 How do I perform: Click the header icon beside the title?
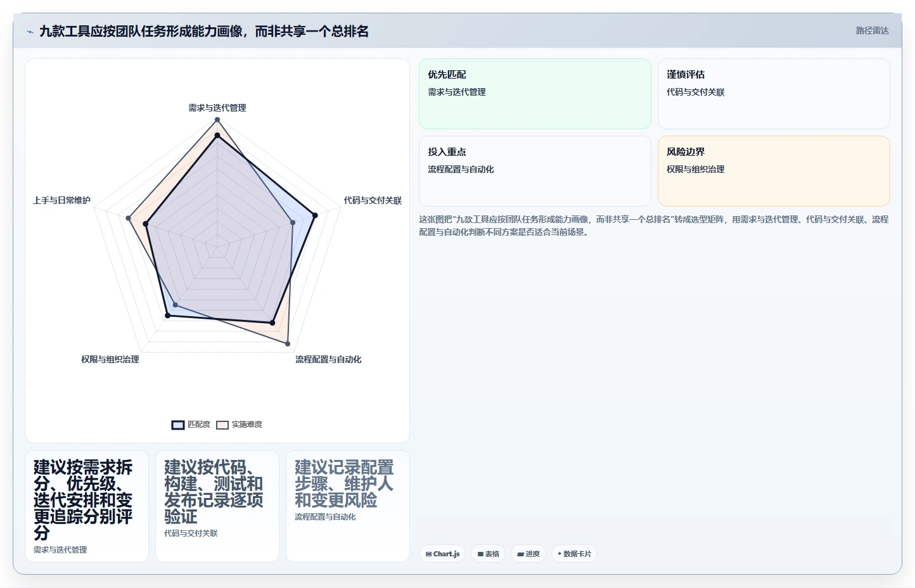point(30,32)
